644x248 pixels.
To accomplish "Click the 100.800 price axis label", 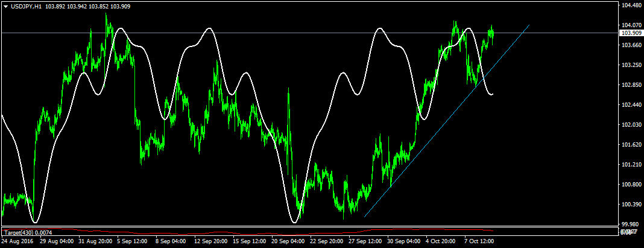I will tap(630, 185).
